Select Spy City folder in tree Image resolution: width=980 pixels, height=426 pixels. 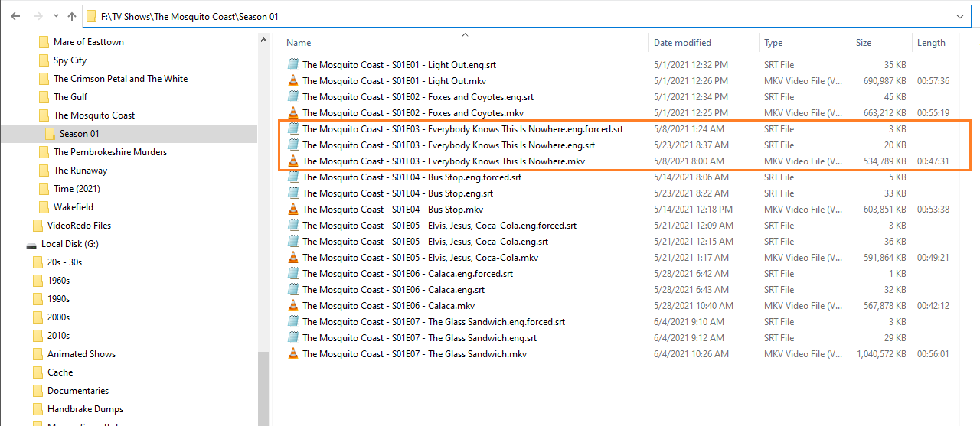point(70,60)
